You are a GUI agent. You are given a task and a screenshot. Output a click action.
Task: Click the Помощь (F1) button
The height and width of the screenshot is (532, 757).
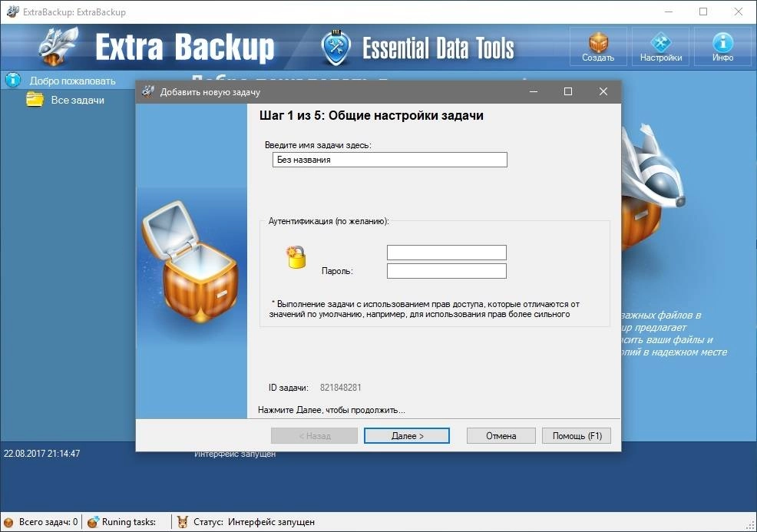point(577,435)
